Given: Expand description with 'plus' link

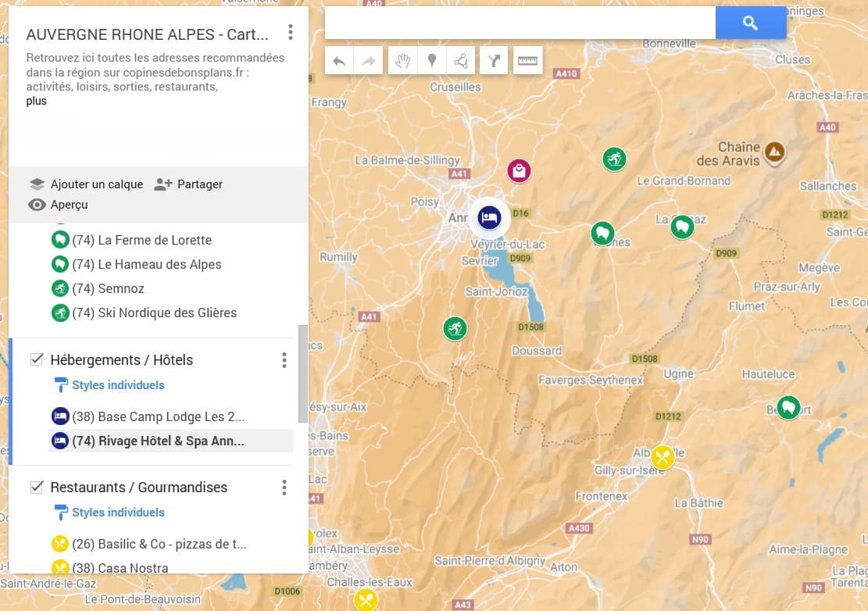Looking at the screenshot, I should point(36,102).
